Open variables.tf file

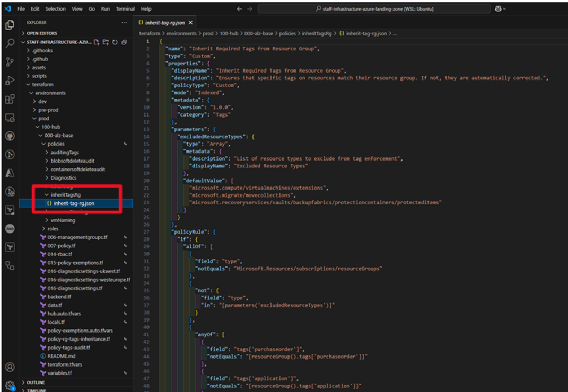click(59, 373)
